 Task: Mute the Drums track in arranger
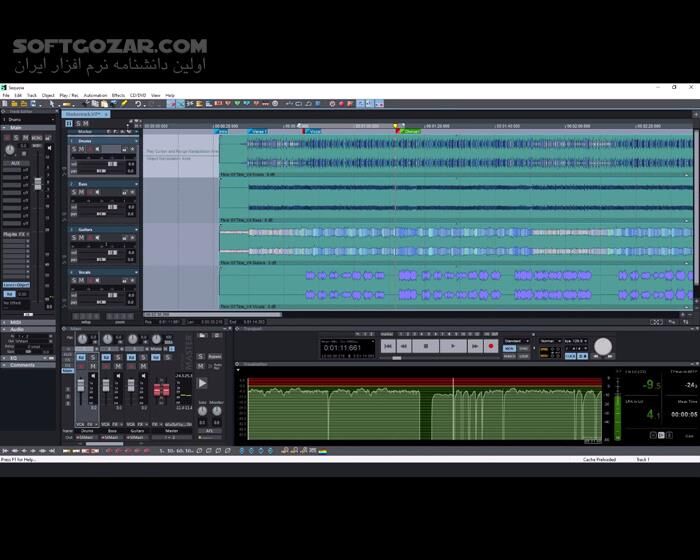click(81, 149)
